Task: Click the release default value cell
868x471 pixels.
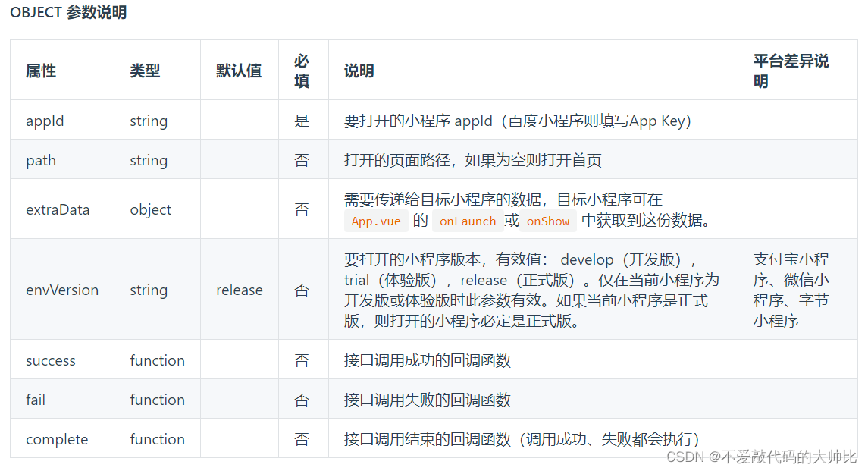Action: pos(239,290)
